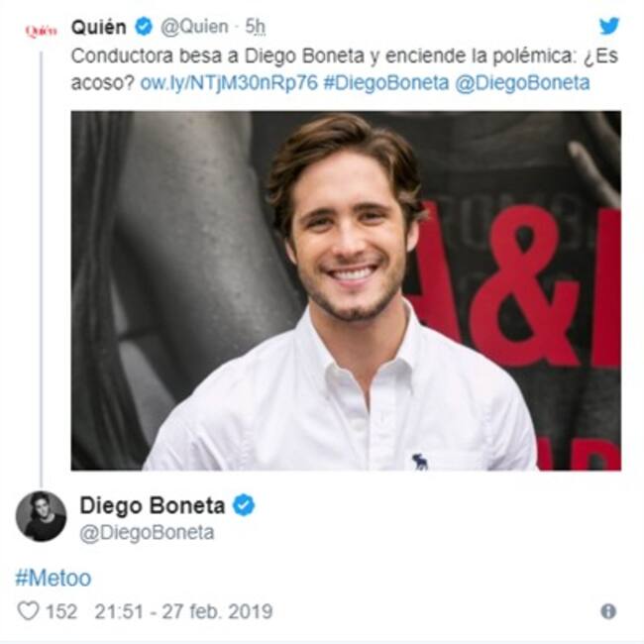Click Quién's verified badge icon
This screenshot has height=644, width=644.
(144, 27)
